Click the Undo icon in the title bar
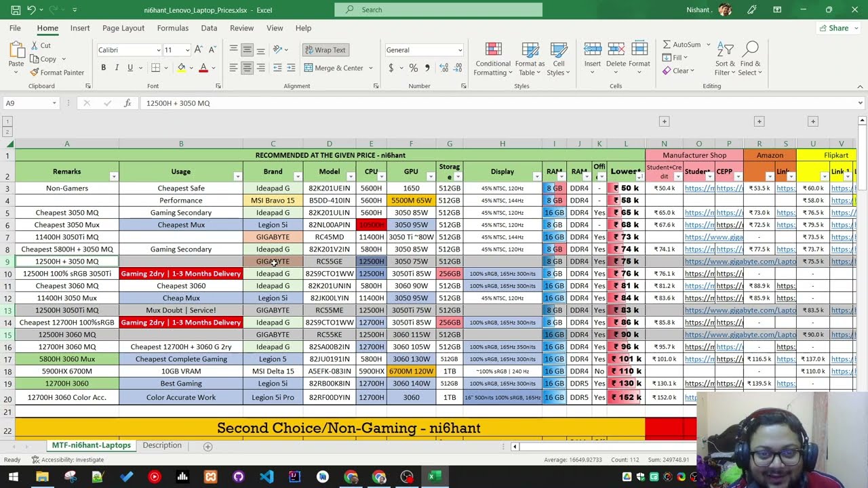This screenshot has height=488, width=868. click(x=33, y=9)
